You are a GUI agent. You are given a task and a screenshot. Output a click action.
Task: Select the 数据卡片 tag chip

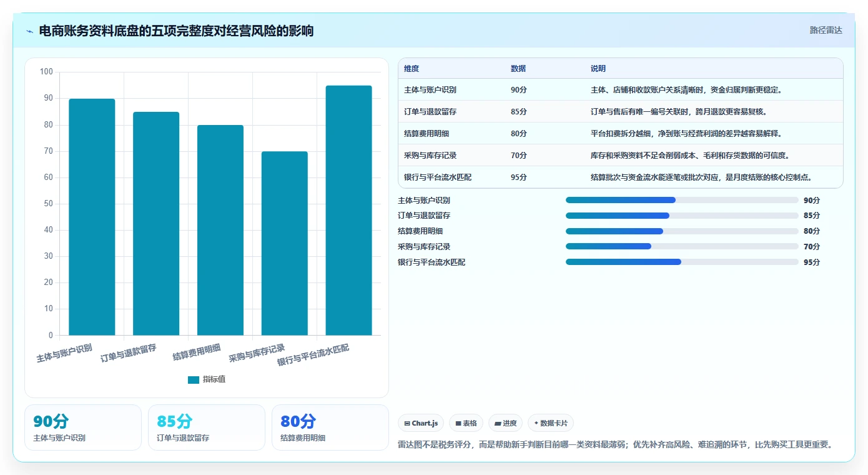click(x=551, y=423)
